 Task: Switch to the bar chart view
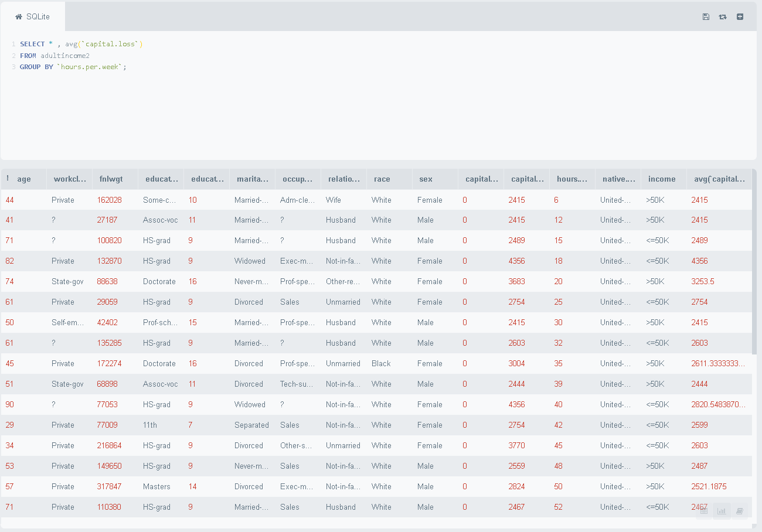(722, 511)
